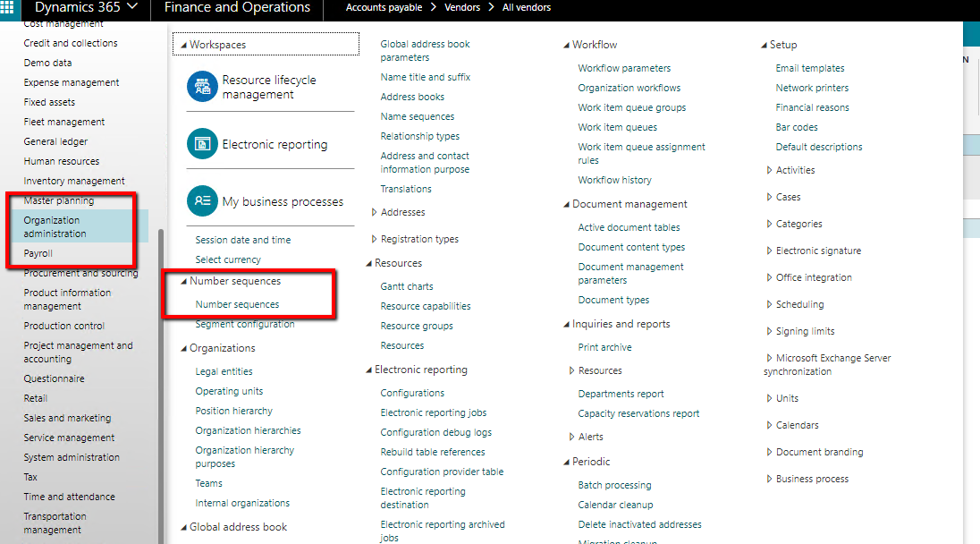Open Global address book parameters

tap(425, 51)
